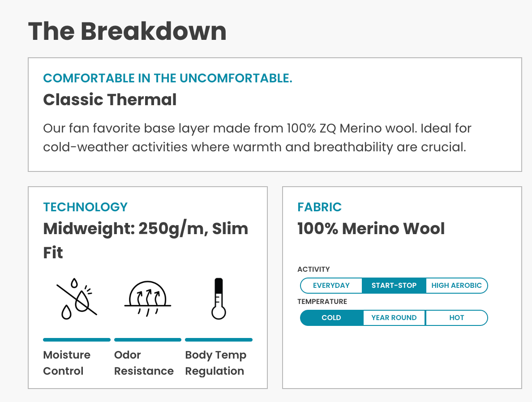Screen dimensions: 532x402
Task: Click the Moisture Control label text
Action: point(67,363)
